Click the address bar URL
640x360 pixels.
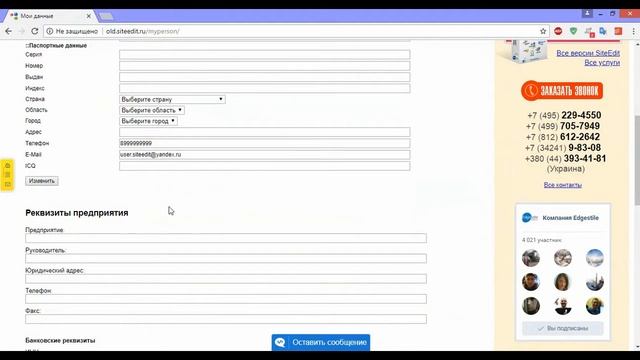(142, 31)
